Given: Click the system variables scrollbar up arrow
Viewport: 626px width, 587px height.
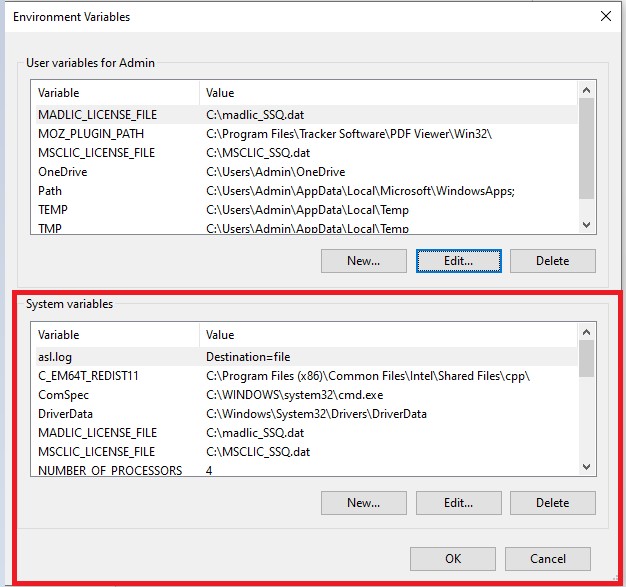Looking at the screenshot, I should [587, 331].
